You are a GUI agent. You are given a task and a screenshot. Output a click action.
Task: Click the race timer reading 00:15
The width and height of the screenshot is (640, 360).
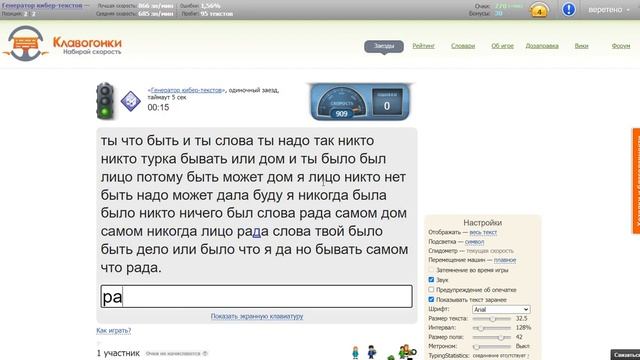[x=158, y=107]
